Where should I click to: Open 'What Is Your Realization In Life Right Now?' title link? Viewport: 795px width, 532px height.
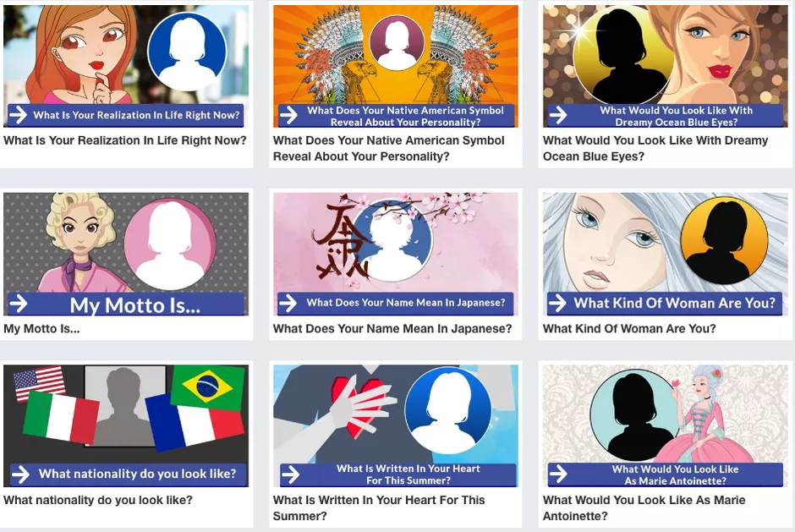click(x=124, y=140)
